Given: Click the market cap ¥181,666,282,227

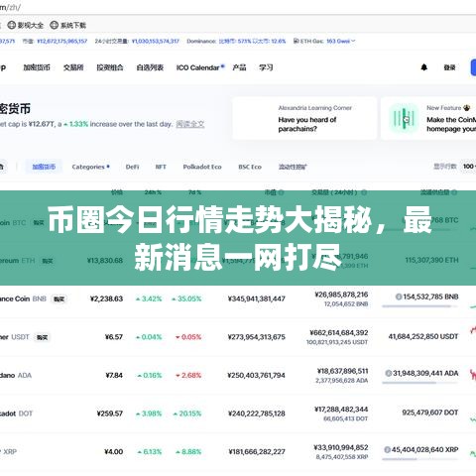Looking at the screenshot, I should [257, 452].
